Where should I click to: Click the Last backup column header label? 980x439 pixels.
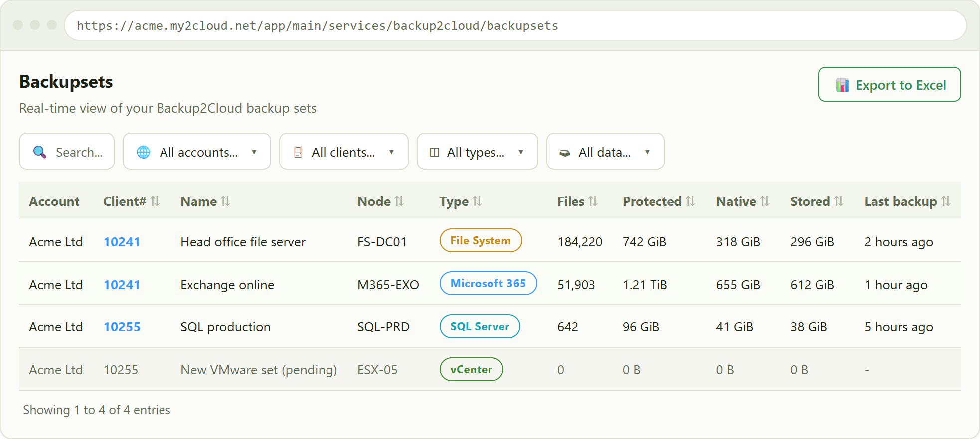click(901, 201)
